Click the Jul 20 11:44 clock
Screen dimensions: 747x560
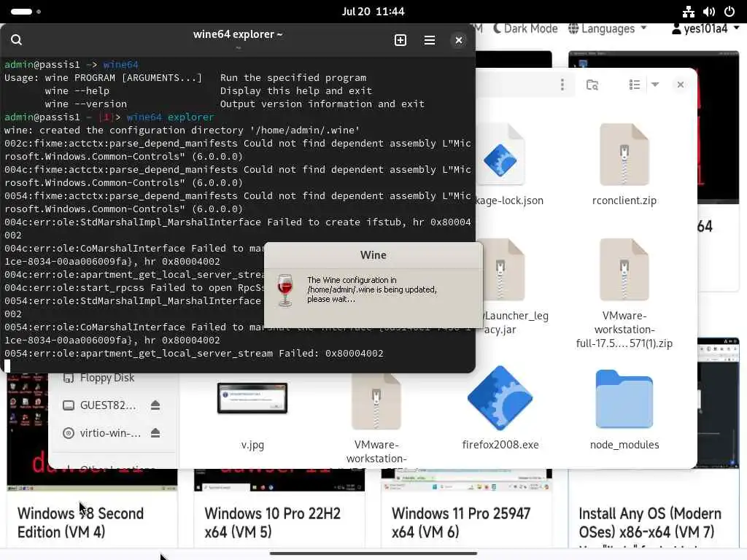(x=373, y=12)
